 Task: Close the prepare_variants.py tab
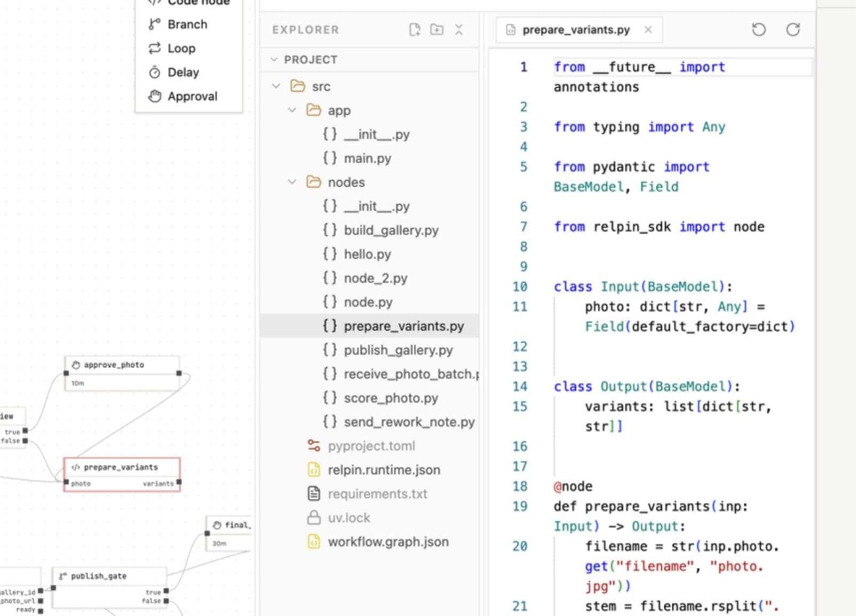coord(648,29)
